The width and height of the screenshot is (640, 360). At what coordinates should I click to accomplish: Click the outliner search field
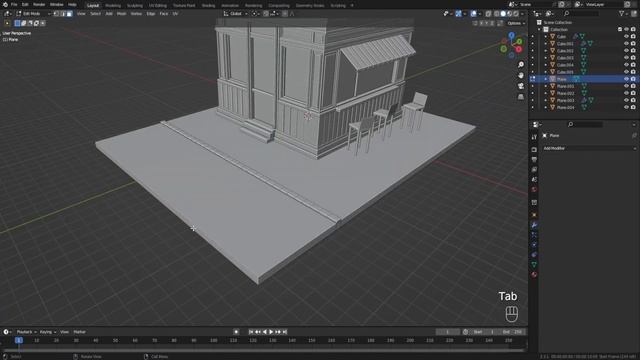point(582,13)
